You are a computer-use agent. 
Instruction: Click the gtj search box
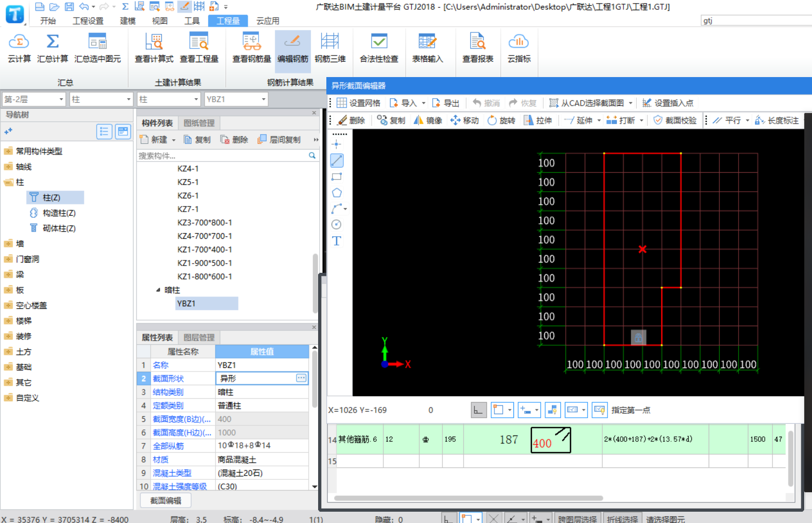click(x=756, y=21)
